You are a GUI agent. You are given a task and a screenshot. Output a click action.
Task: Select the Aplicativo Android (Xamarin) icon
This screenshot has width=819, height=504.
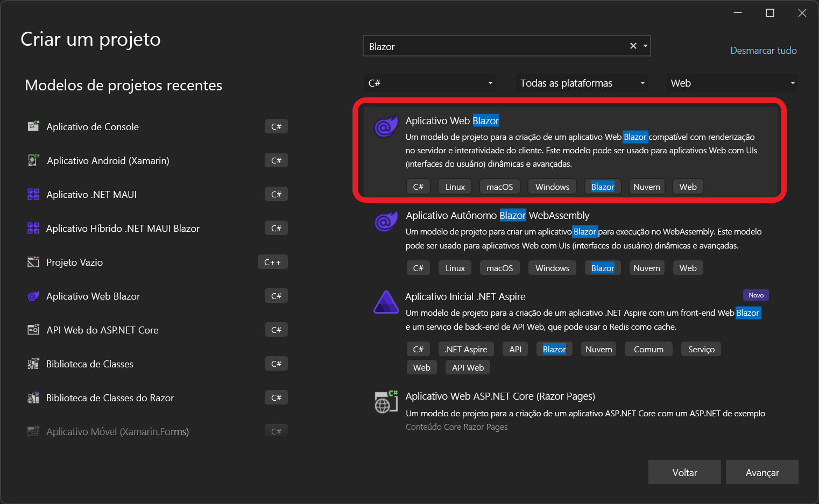tap(33, 160)
